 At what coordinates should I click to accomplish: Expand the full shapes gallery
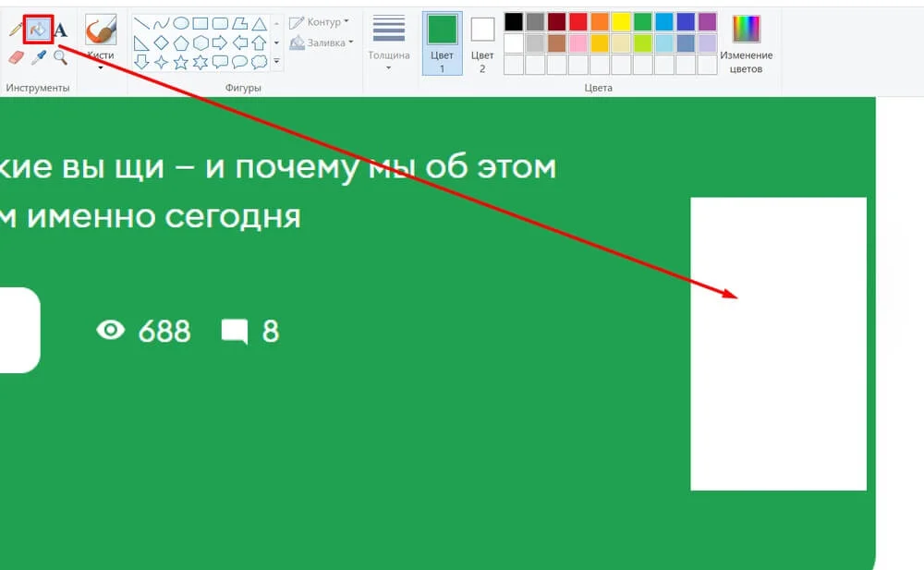277,61
